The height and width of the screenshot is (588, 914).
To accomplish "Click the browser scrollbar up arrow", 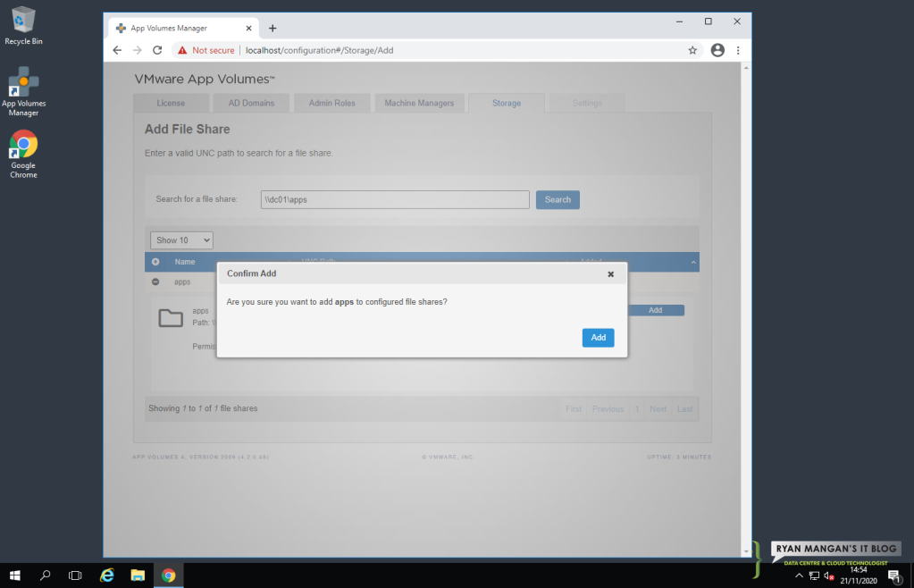I will (x=746, y=68).
